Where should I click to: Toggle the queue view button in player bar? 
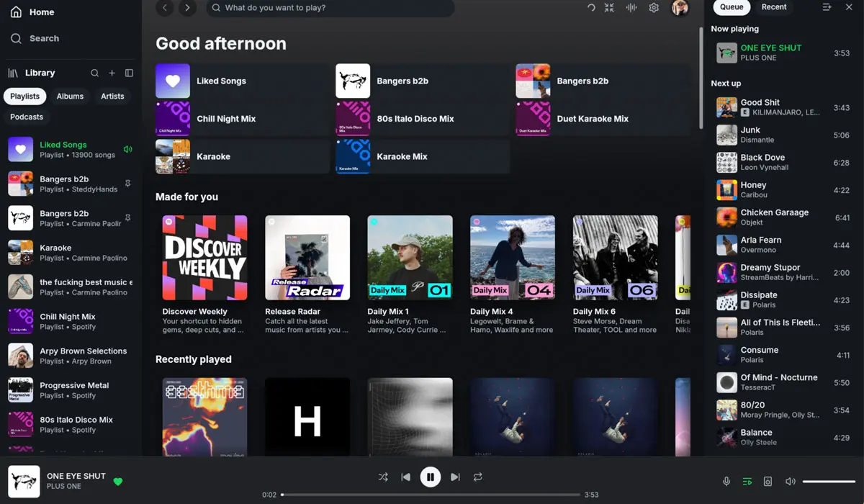tap(747, 481)
